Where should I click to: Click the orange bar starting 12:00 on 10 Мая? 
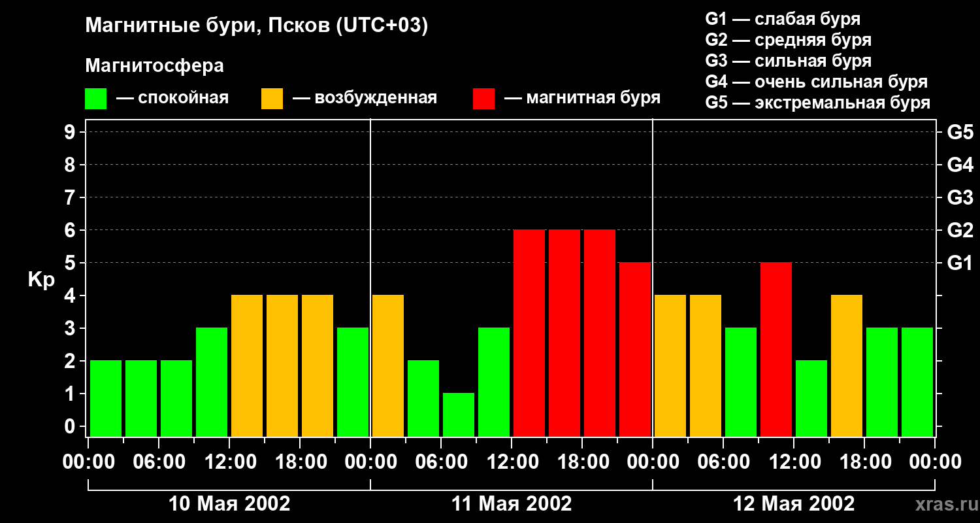247,365
